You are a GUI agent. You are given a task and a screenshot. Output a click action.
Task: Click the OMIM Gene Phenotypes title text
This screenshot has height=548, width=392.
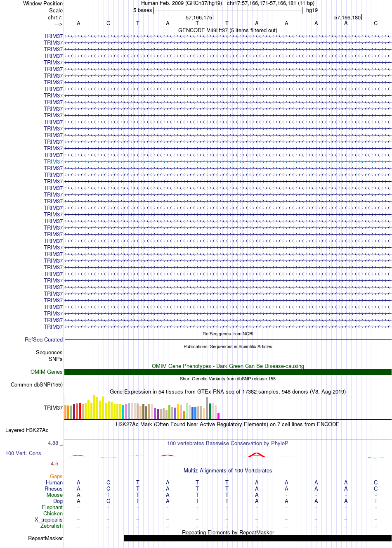point(228,366)
